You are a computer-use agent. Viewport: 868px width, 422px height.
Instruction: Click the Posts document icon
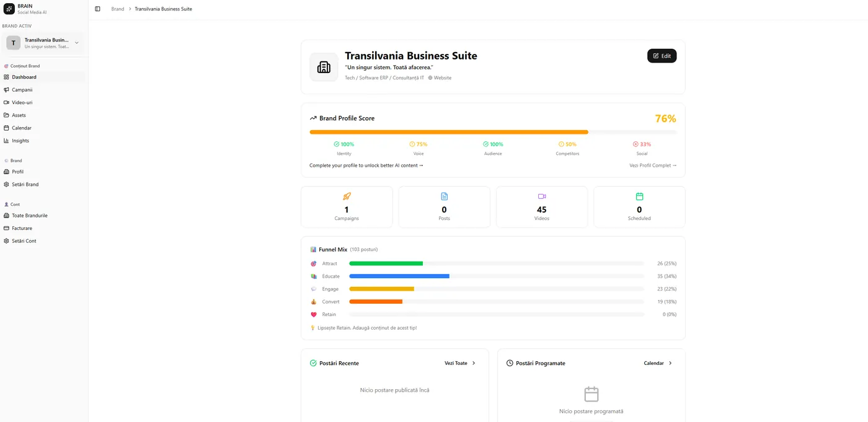coord(444,196)
